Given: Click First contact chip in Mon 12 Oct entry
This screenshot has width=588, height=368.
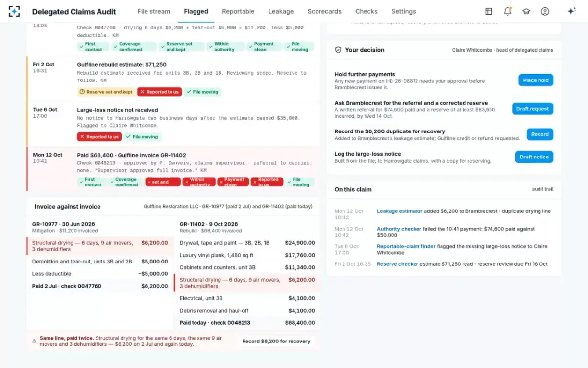Looking at the screenshot, I should coord(93,182).
